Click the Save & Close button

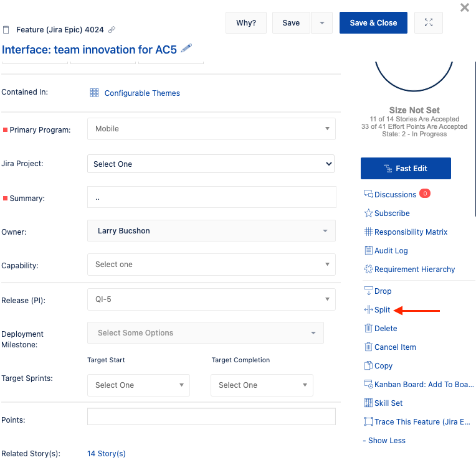(373, 23)
